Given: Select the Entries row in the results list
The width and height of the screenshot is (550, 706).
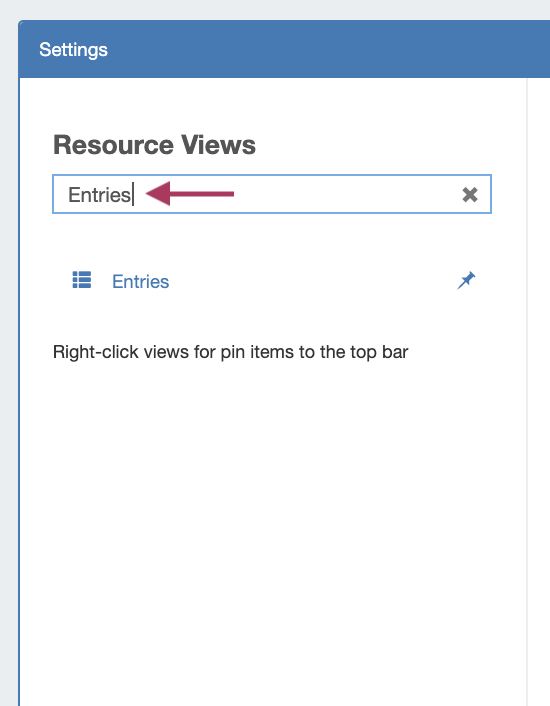Looking at the screenshot, I should 272,281.
